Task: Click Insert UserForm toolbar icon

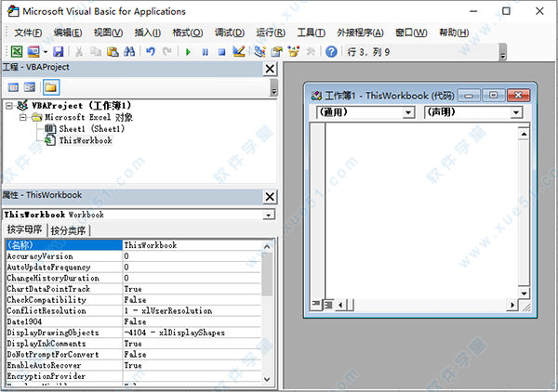Action: (x=33, y=52)
